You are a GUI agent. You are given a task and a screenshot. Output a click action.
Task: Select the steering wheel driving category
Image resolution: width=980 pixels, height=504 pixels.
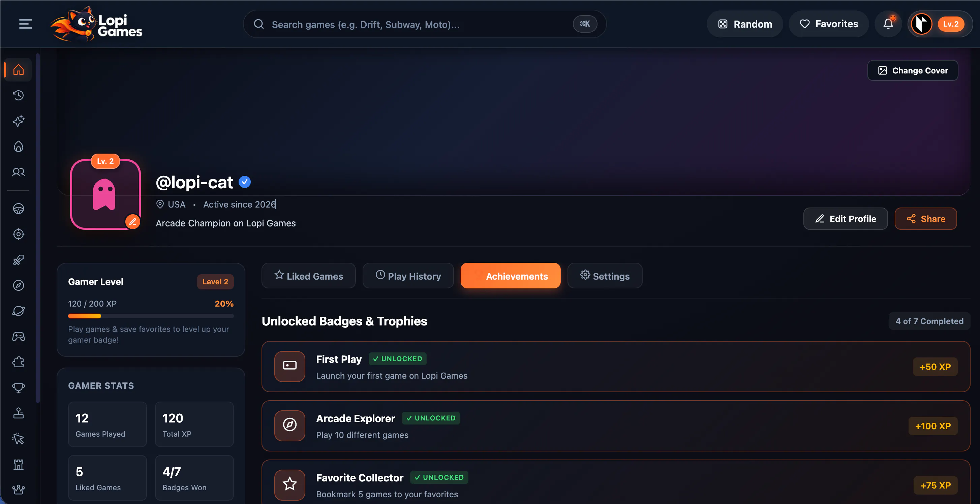pyautogui.click(x=18, y=209)
